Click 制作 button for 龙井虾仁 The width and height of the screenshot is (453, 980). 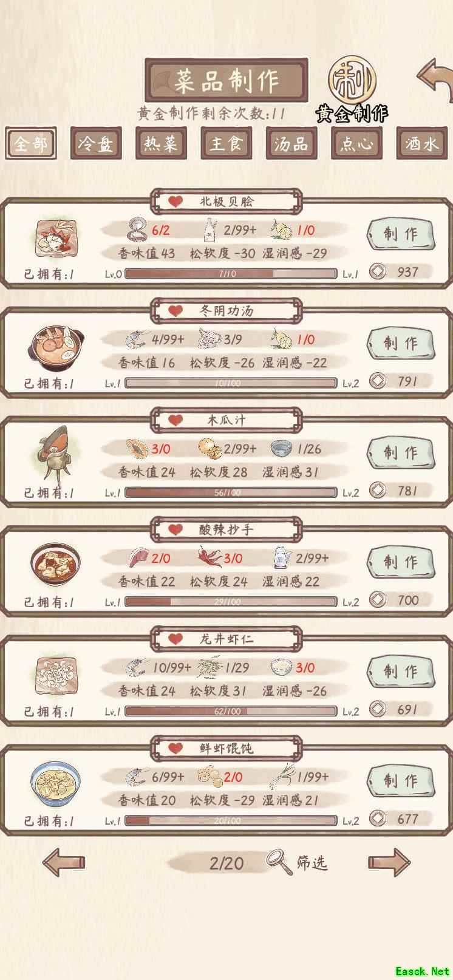pos(401,671)
